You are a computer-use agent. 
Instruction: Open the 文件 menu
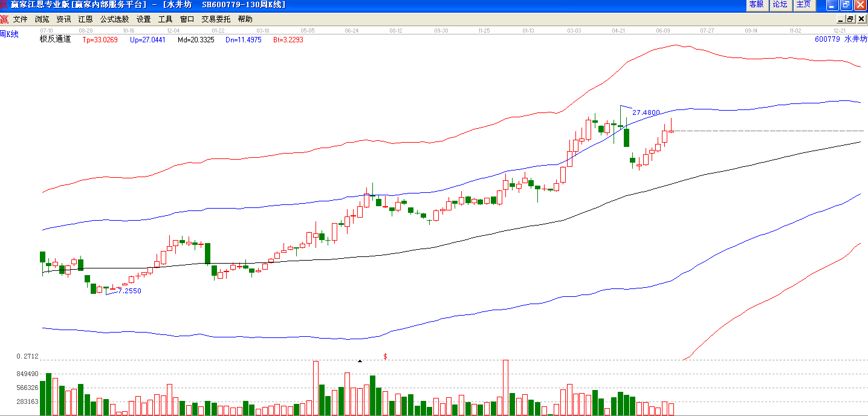click(20, 19)
